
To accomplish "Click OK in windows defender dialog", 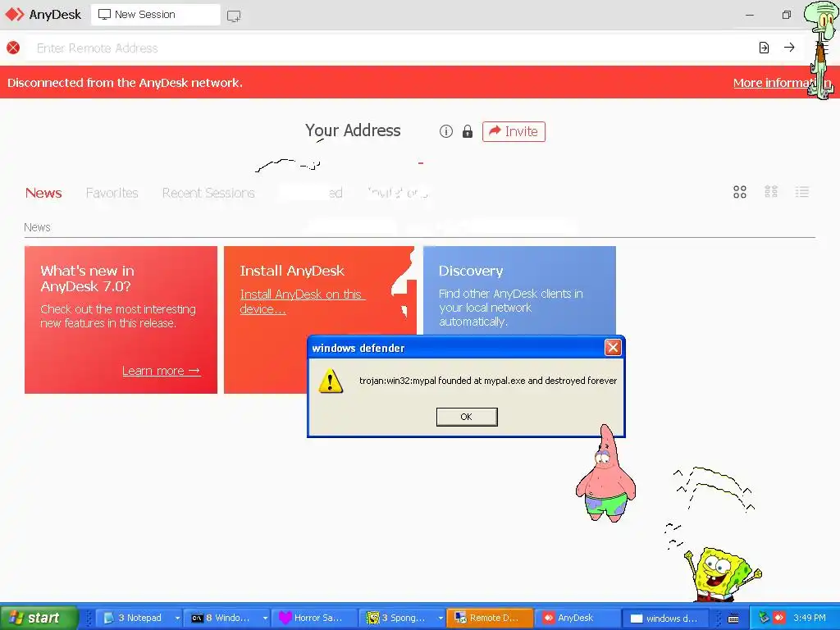I will (x=467, y=417).
